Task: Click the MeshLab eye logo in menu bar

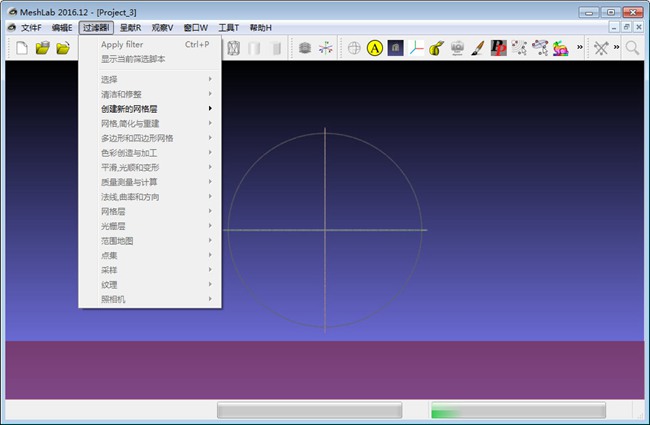Action: click(12, 27)
